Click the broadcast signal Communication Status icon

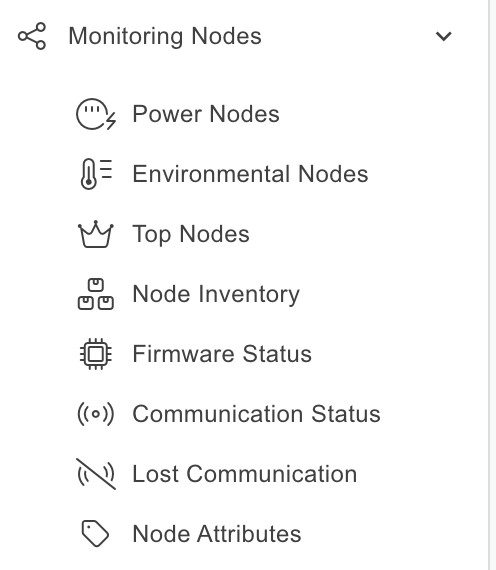96,414
